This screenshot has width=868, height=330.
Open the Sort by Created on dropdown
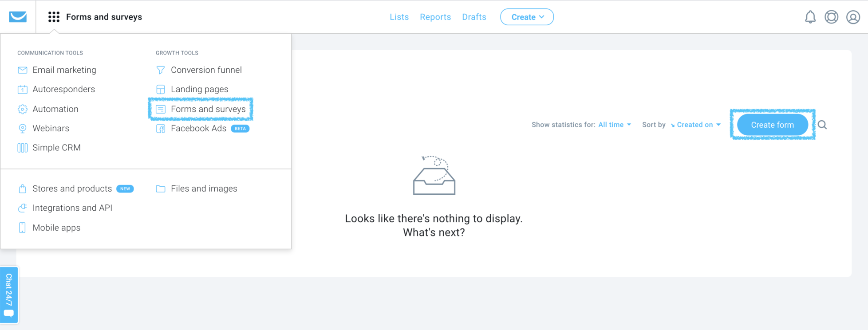pyautogui.click(x=695, y=125)
